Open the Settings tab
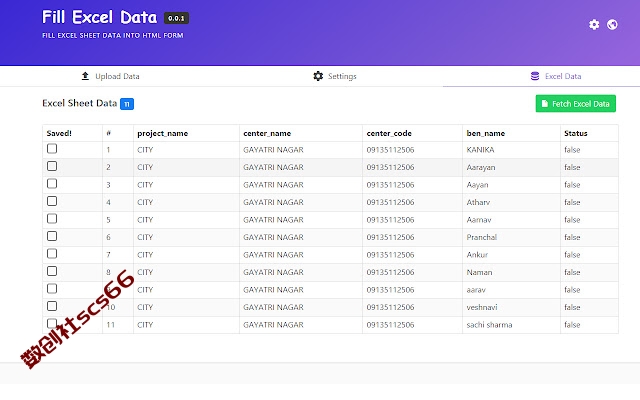The width and height of the screenshot is (640, 400). point(335,76)
